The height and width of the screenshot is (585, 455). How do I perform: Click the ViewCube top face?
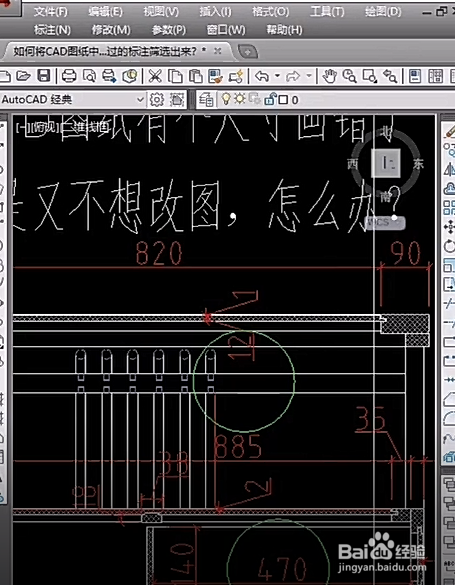tap(386, 163)
